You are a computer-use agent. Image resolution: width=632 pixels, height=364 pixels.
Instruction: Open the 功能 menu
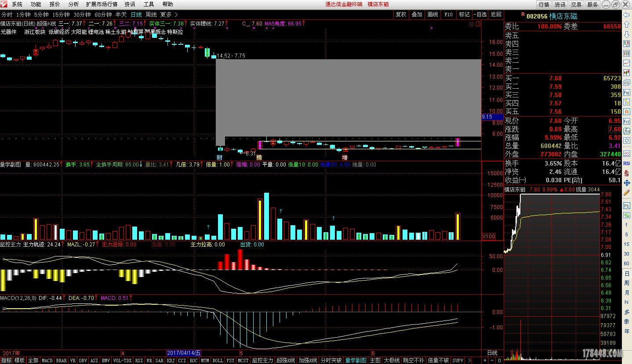click(36, 4)
